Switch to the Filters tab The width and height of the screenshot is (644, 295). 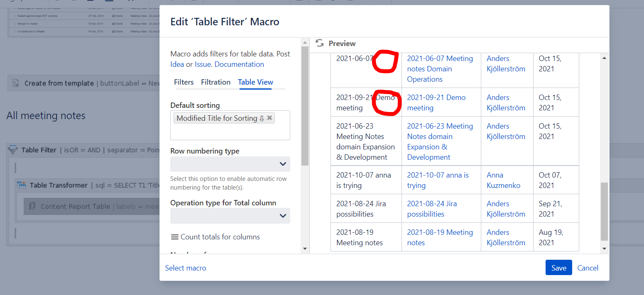(184, 82)
